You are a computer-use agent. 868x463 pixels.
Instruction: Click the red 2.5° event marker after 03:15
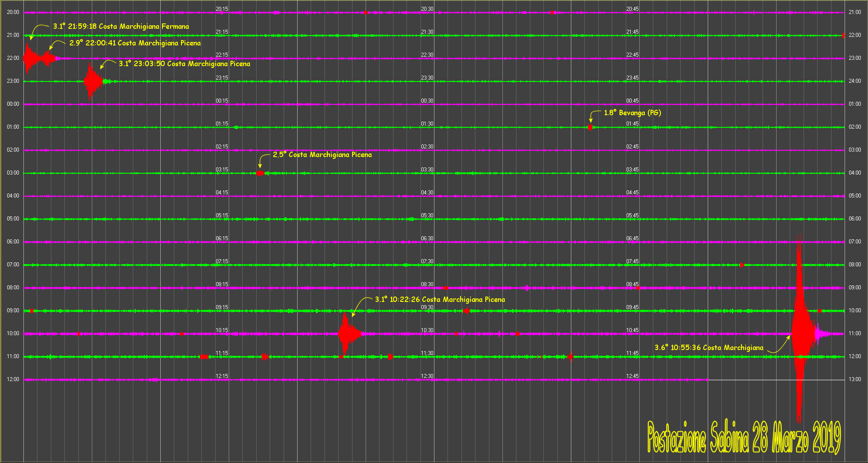pos(260,173)
